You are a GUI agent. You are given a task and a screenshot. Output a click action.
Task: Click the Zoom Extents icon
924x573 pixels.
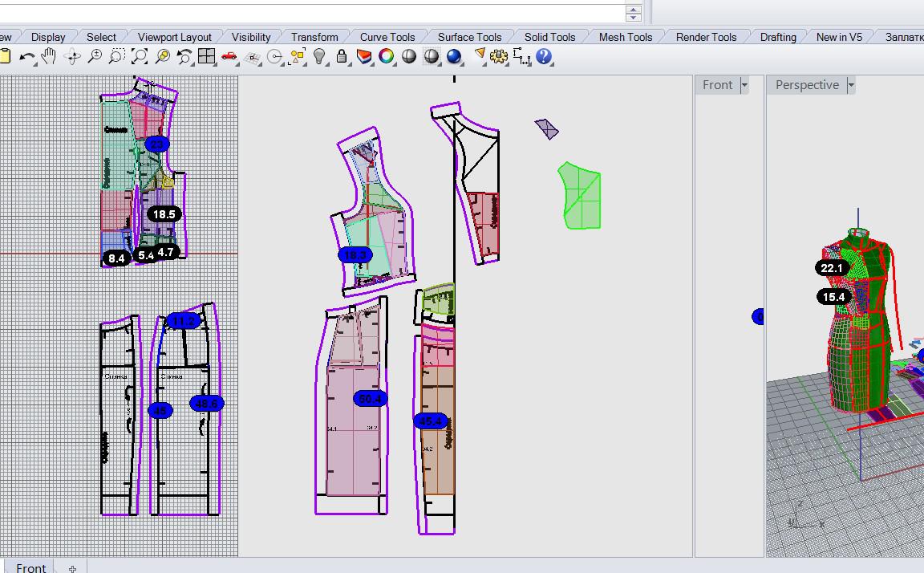point(140,57)
